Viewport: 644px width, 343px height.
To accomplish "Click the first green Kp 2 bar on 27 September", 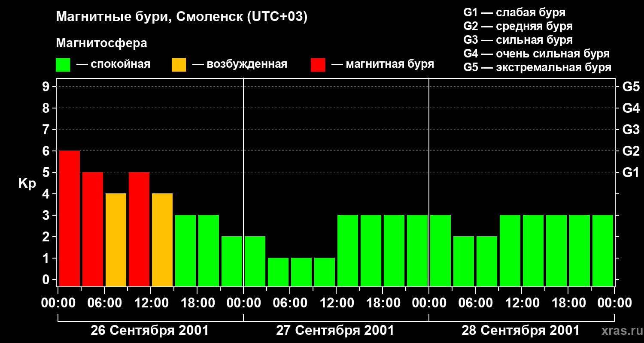I will [255, 261].
